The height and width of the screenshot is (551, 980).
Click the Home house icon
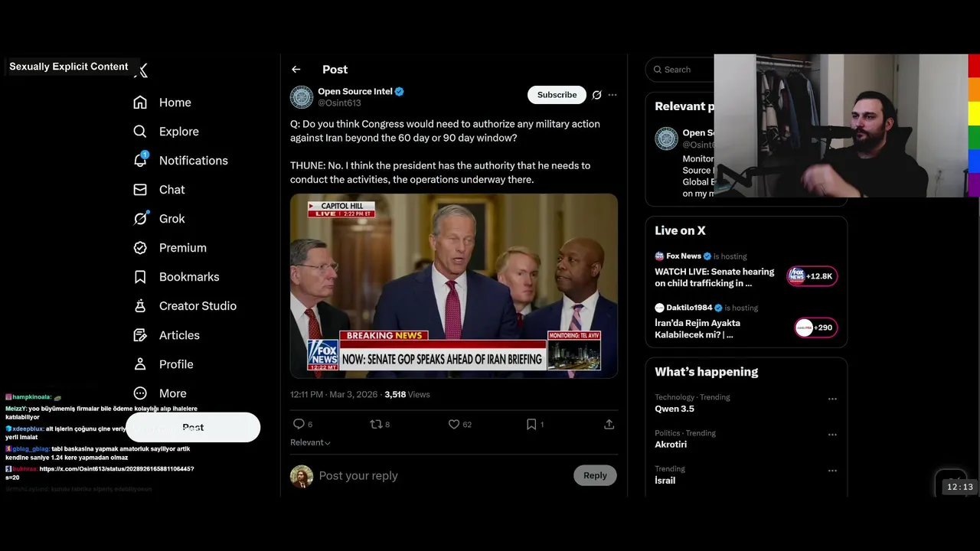pos(140,103)
